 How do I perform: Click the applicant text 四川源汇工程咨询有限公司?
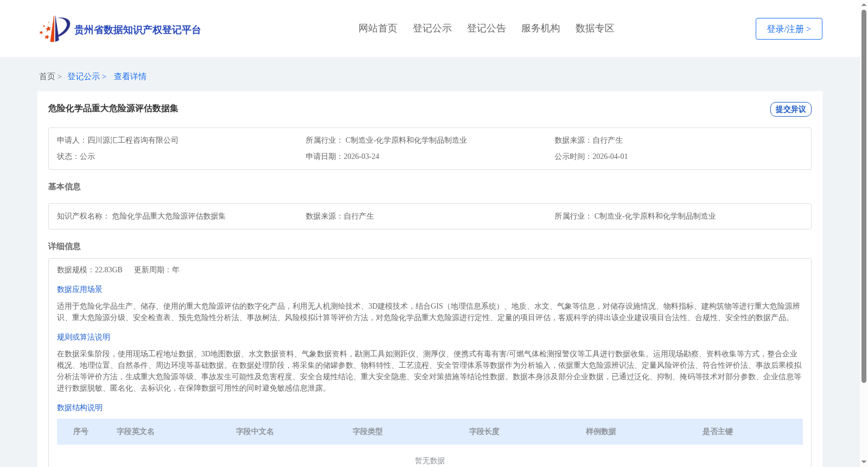tap(133, 140)
